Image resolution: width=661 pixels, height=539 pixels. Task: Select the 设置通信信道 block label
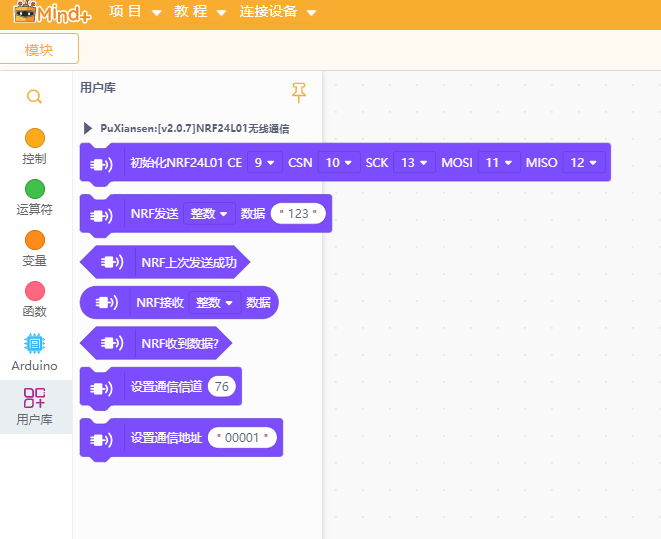click(166, 386)
